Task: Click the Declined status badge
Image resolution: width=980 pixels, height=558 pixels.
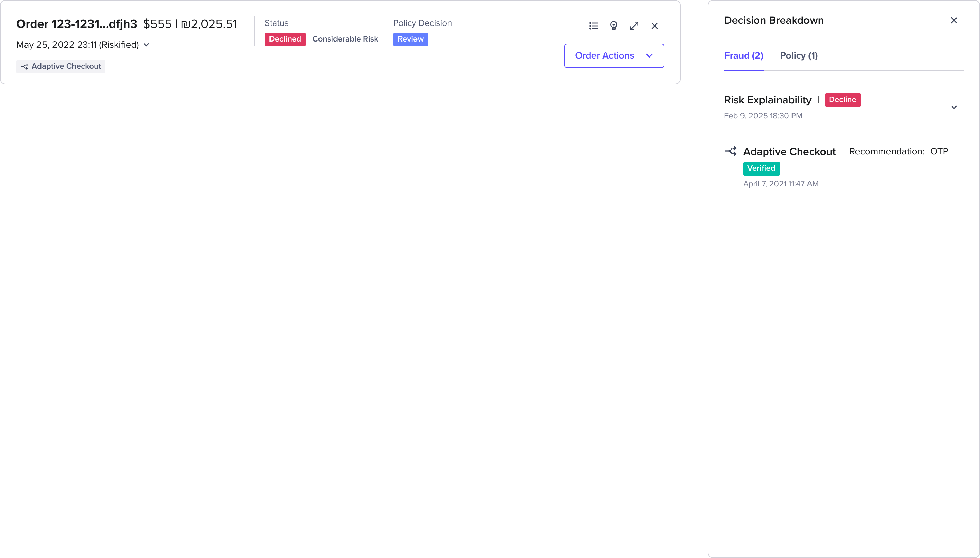Action: tap(285, 39)
